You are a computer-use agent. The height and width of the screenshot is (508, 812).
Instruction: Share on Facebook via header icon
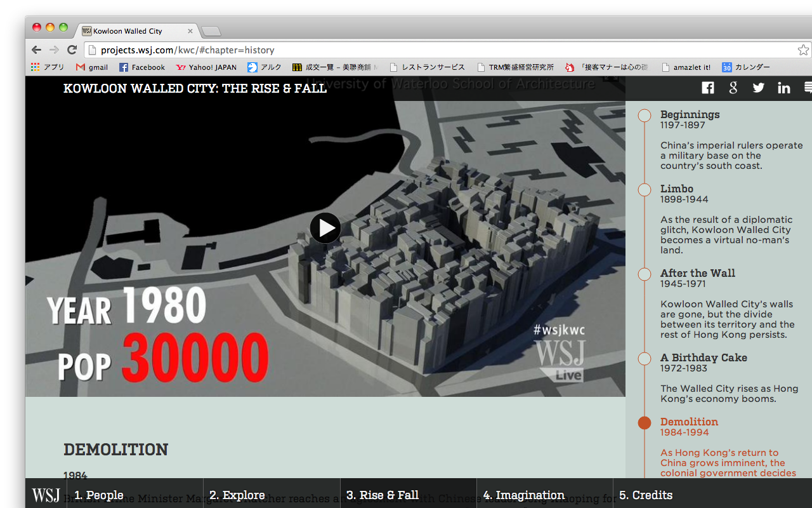tap(708, 88)
